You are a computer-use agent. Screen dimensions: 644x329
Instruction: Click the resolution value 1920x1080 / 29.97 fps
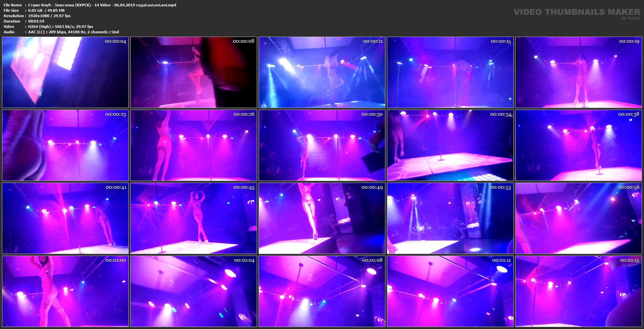coord(49,16)
